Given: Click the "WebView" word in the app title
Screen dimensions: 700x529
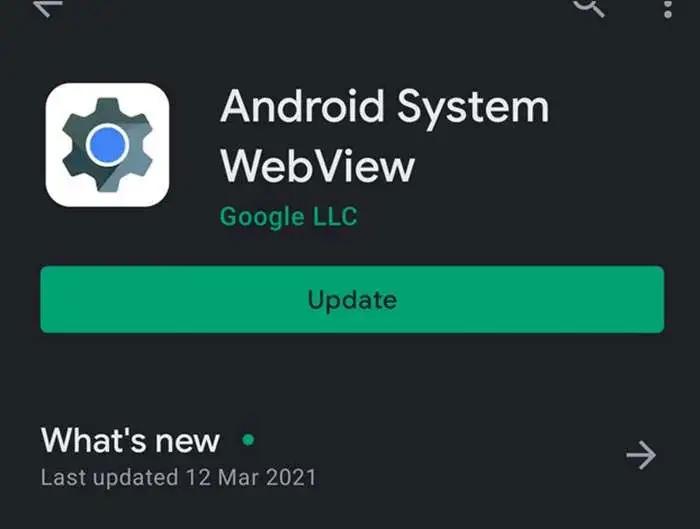Looking at the screenshot, I should [x=317, y=166].
